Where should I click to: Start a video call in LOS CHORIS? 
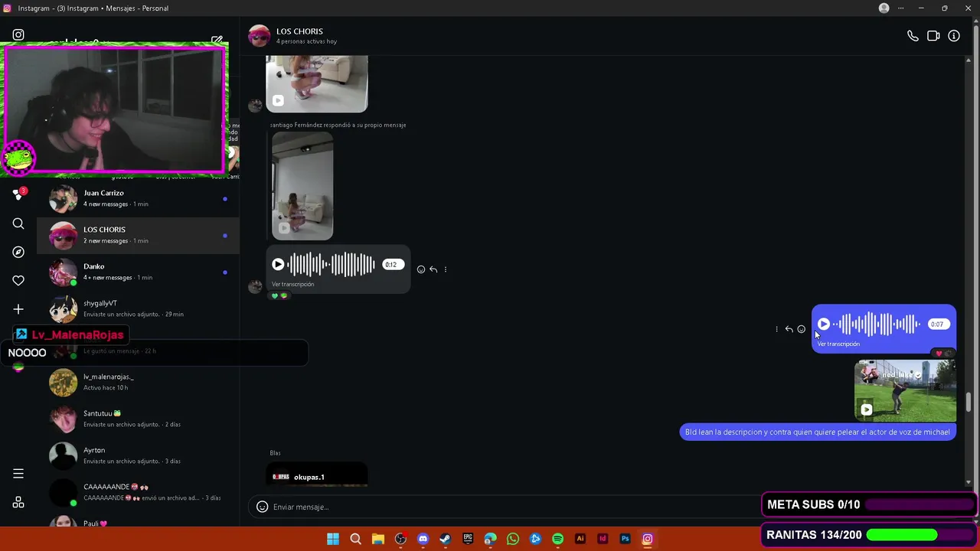933,36
